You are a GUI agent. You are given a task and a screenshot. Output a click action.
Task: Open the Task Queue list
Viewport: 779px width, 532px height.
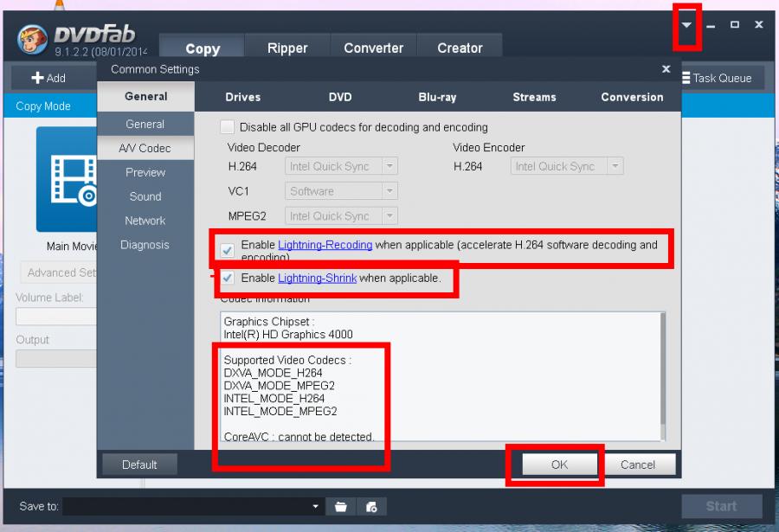(717, 78)
